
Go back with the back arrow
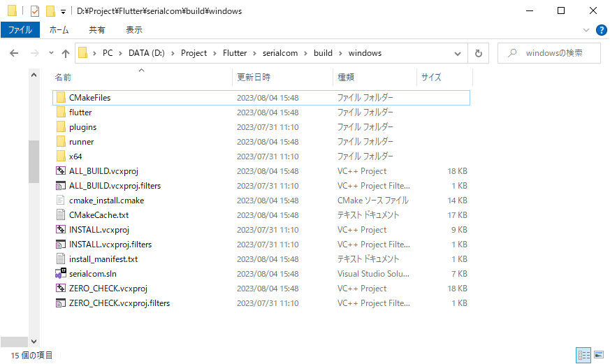pos(14,53)
